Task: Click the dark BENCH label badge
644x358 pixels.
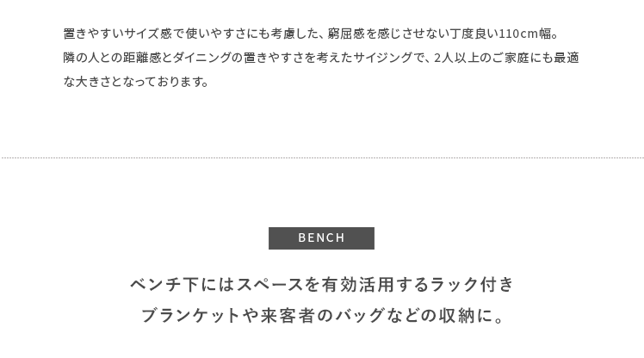Action: pyautogui.click(x=321, y=238)
